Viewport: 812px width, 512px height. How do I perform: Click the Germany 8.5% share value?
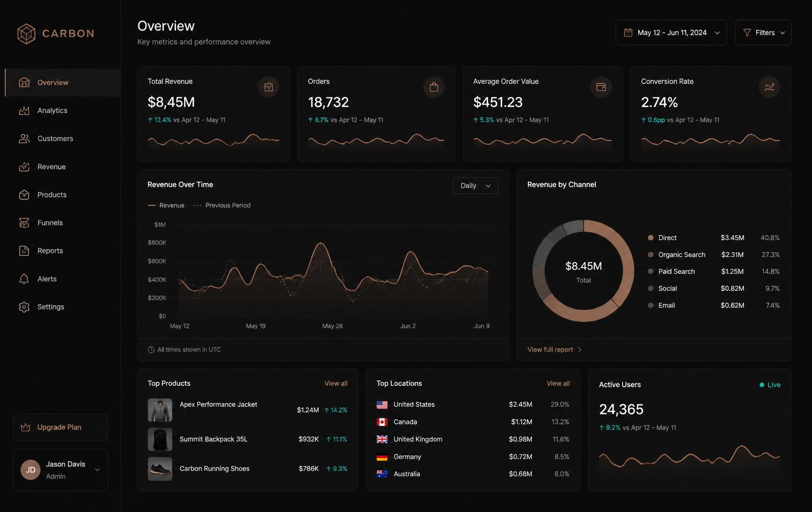click(562, 457)
